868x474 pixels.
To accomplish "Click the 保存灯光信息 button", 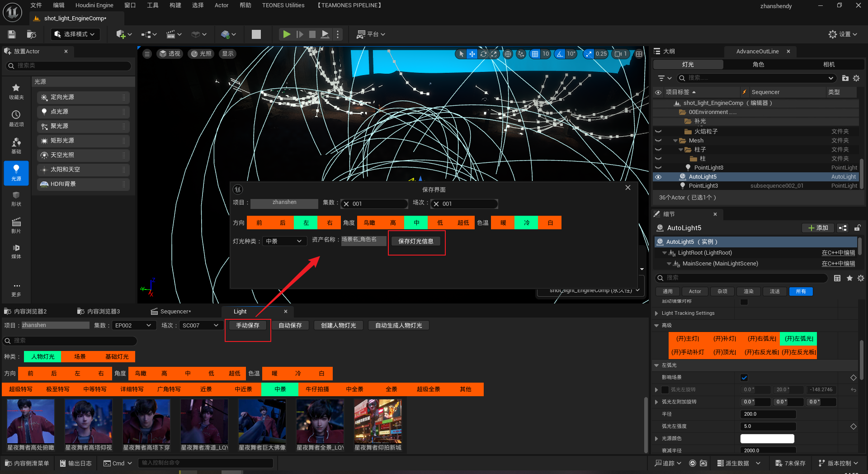I will (416, 242).
